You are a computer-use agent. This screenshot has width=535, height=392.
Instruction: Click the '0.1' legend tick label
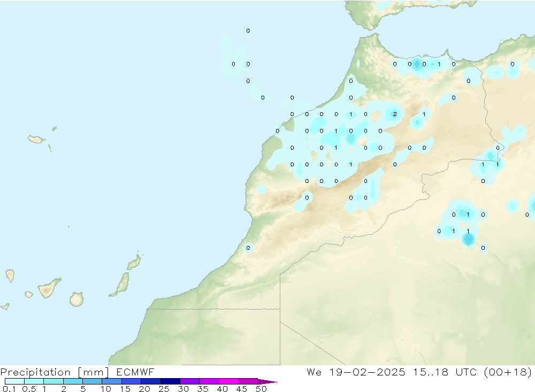click(9, 389)
